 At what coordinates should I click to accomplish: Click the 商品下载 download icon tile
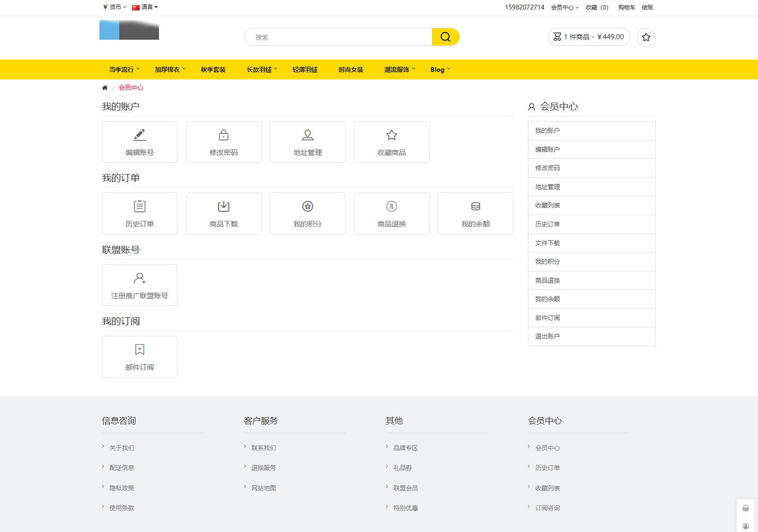223,213
